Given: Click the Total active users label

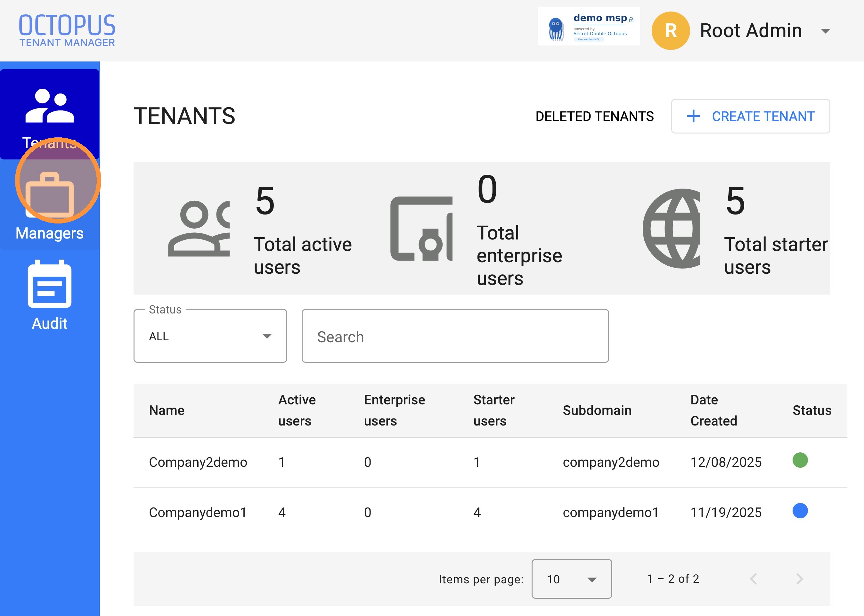Looking at the screenshot, I should pos(303,256).
